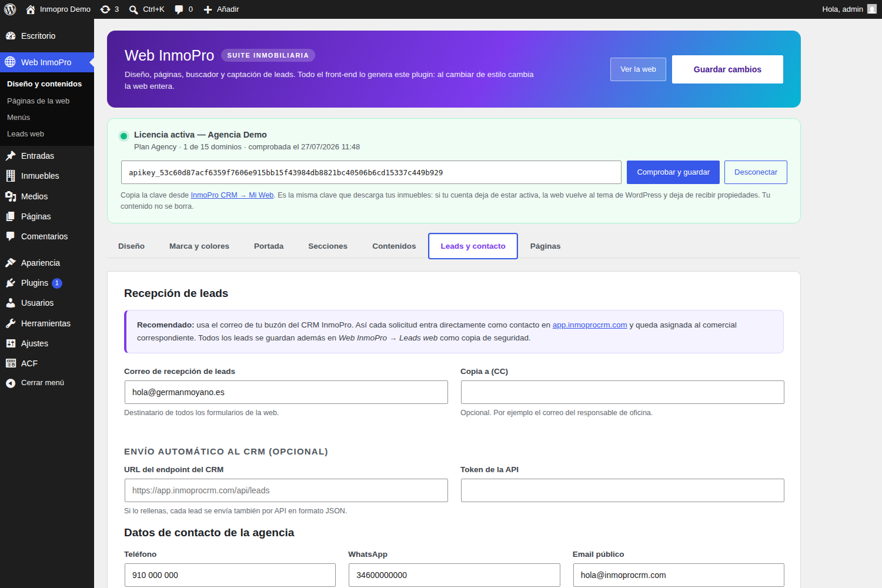Switch to the Secciones tab
This screenshot has height=588, width=882.
point(328,246)
